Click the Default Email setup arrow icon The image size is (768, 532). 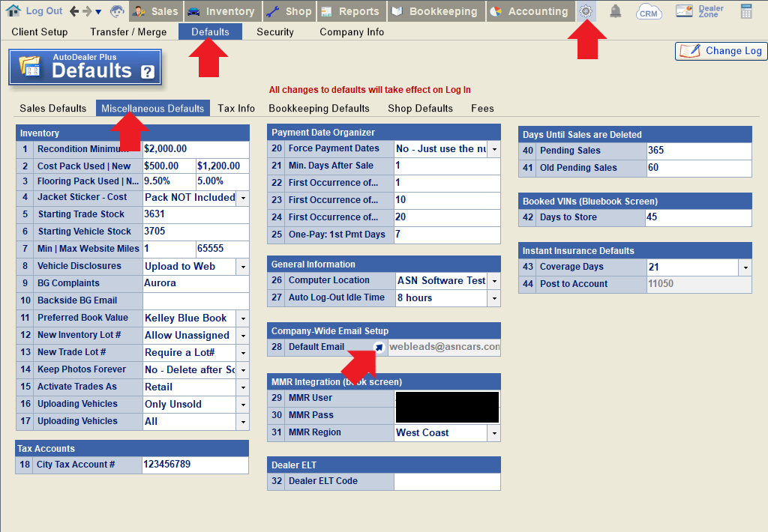(379, 347)
